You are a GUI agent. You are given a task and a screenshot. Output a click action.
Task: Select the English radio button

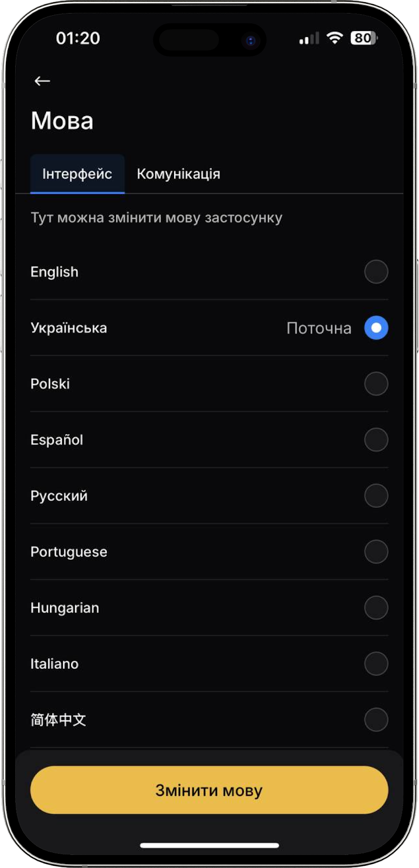[x=376, y=272]
